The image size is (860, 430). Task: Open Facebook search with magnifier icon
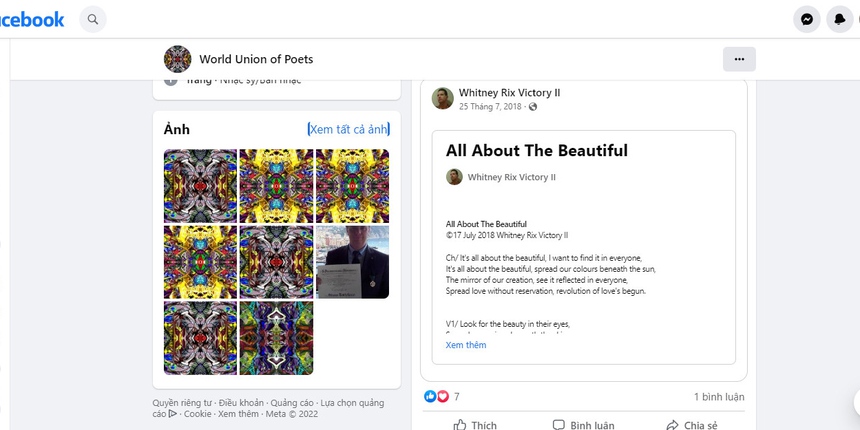tap(93, 19)
